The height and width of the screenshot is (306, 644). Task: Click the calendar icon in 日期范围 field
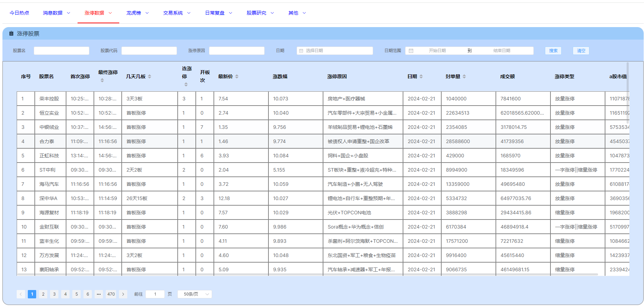coord(411,51)
